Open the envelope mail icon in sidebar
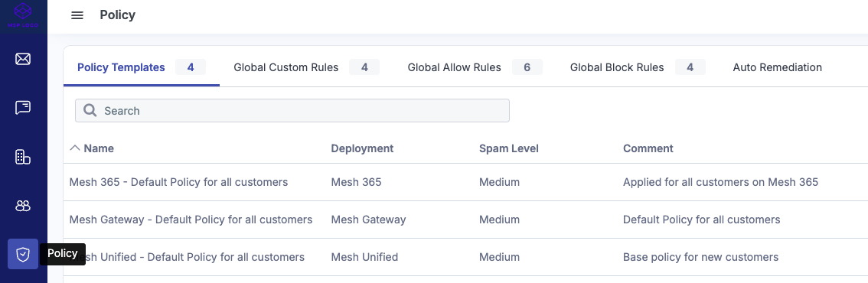This screenshot has height=283, width=868. point(23,59)
